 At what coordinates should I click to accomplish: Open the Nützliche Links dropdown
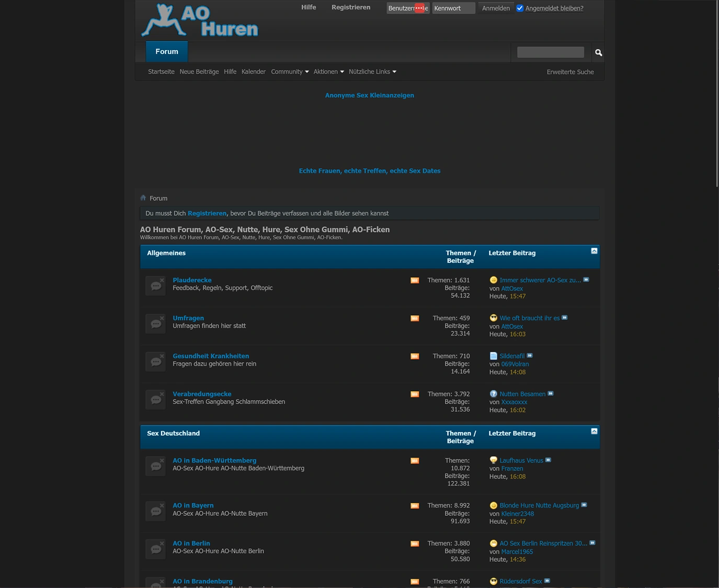coord(372,72)
